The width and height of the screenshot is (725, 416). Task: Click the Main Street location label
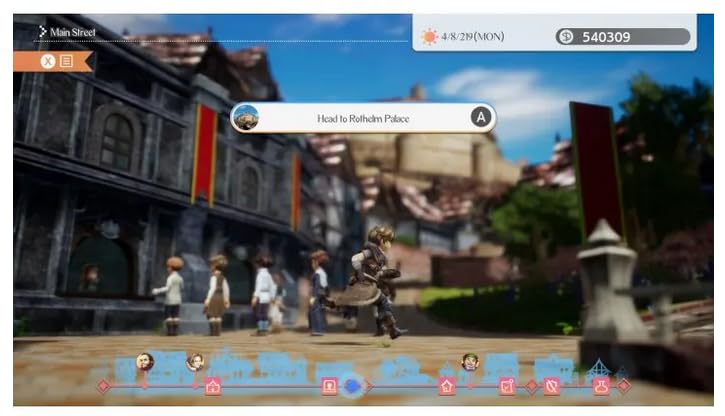[73, 32]
